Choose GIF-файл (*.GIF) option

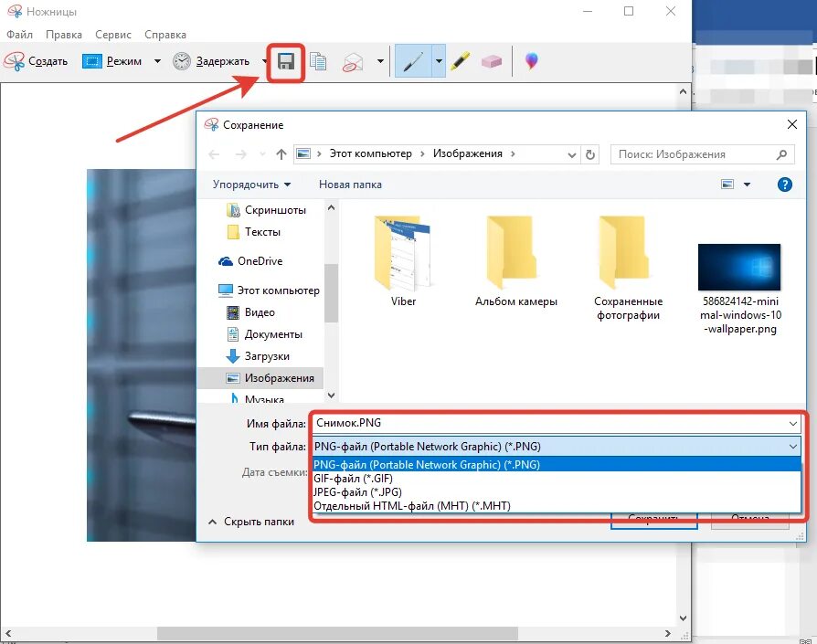[x=557, y=479]
